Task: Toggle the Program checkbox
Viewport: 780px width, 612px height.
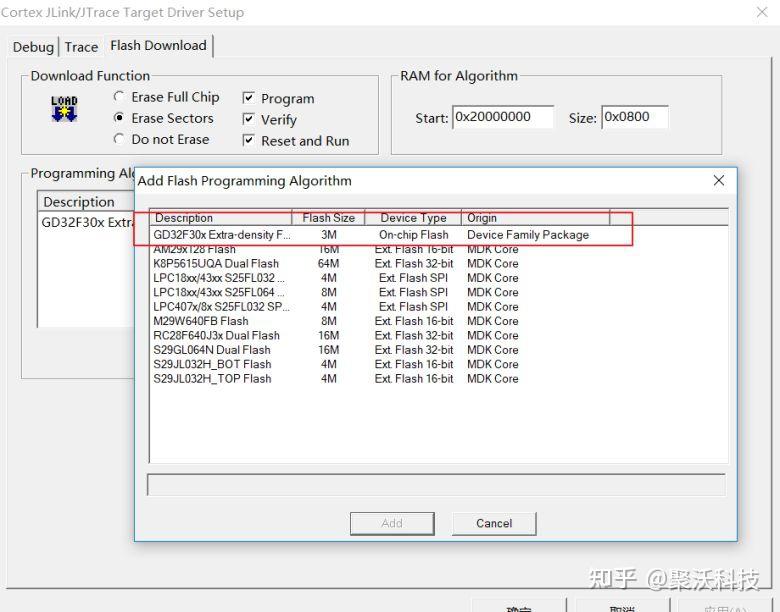Action: (249, 98)
